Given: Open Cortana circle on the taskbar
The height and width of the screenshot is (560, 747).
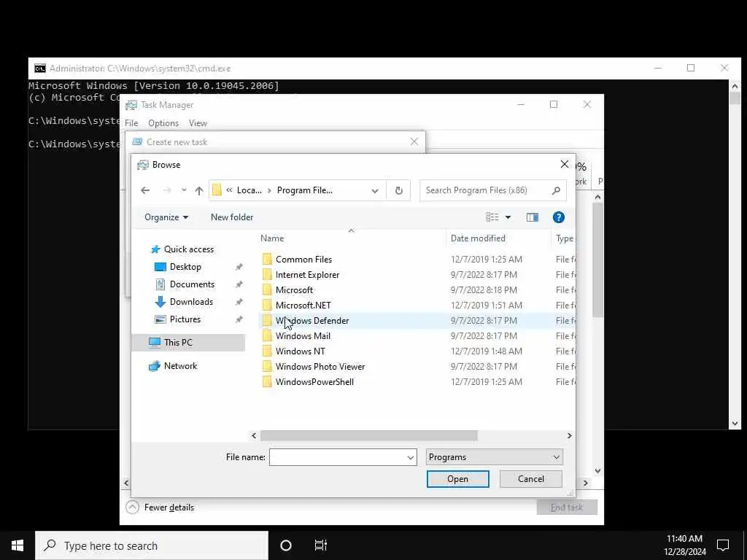Looking at the screenshot, I should [x=286, y=545].
